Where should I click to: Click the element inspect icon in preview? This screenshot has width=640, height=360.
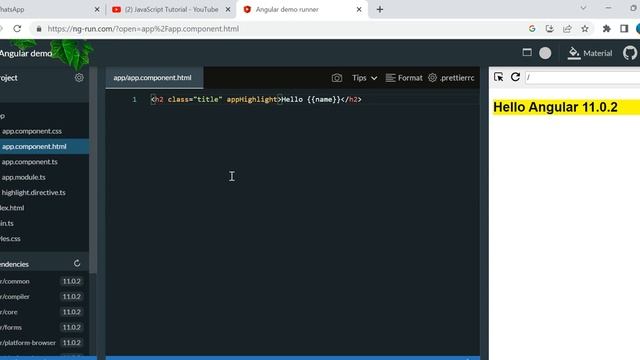[498, 77]
